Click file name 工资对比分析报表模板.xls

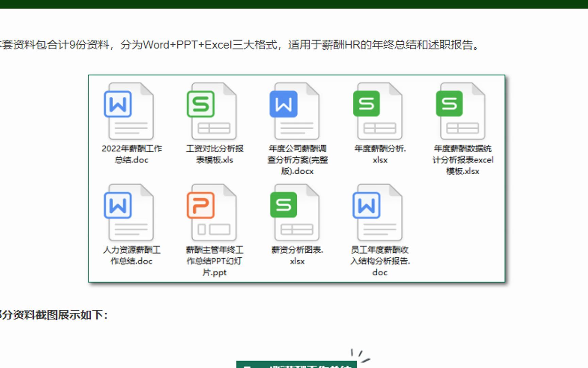point(215,154)
